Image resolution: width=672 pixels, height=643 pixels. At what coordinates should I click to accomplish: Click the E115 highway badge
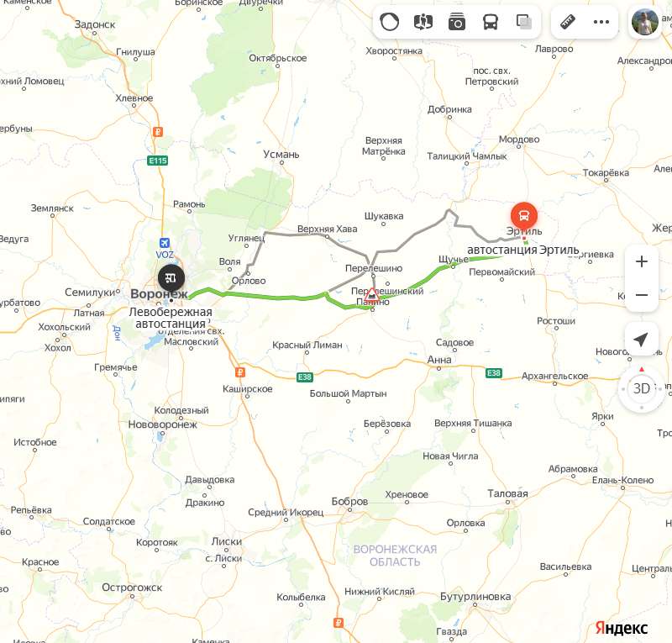[158, 161]
